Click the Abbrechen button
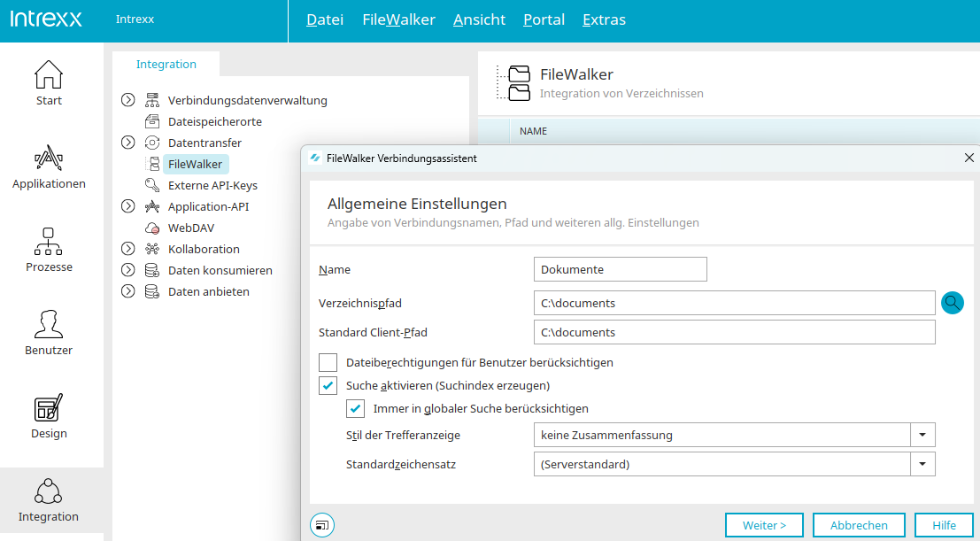This screenshot has height=541, width=980. pos(860,525)
